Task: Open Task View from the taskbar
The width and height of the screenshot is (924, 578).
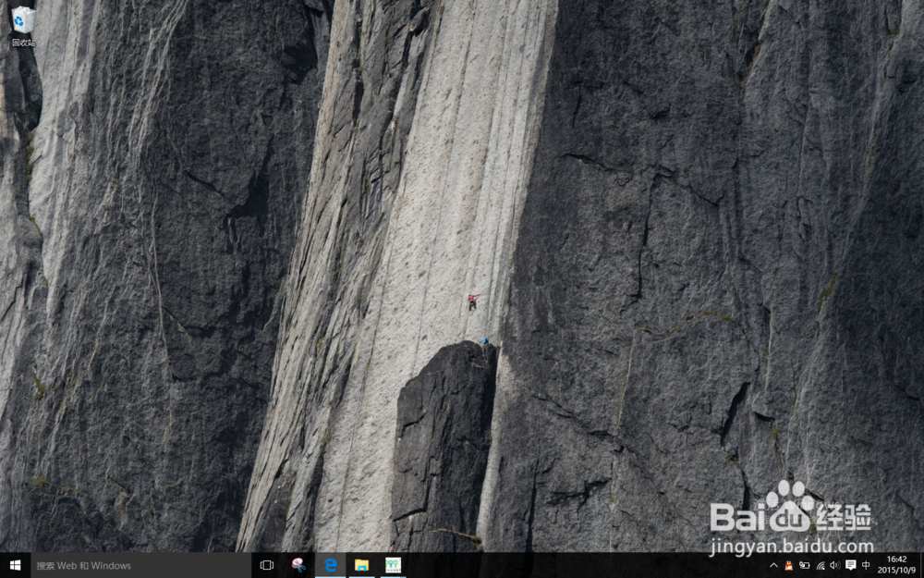Action: (267, 565)
